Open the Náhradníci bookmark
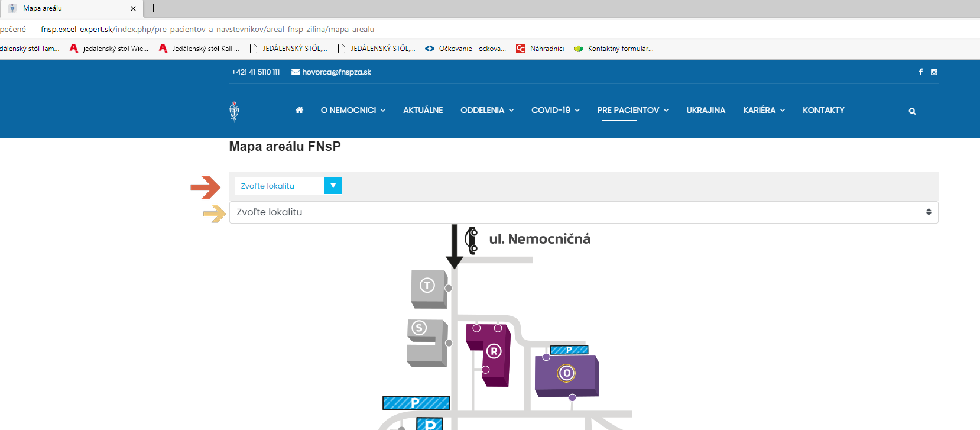980x430 pixels. coord(540,49)
